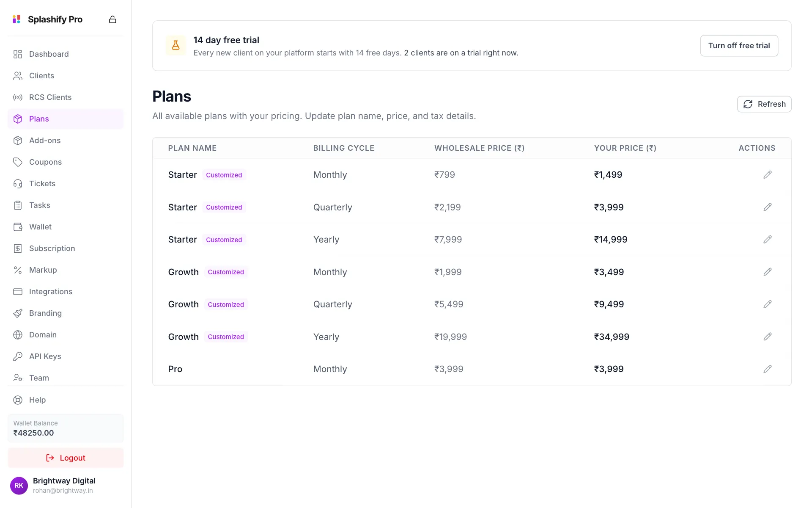Go to Clients page

[x=66, y=76]
